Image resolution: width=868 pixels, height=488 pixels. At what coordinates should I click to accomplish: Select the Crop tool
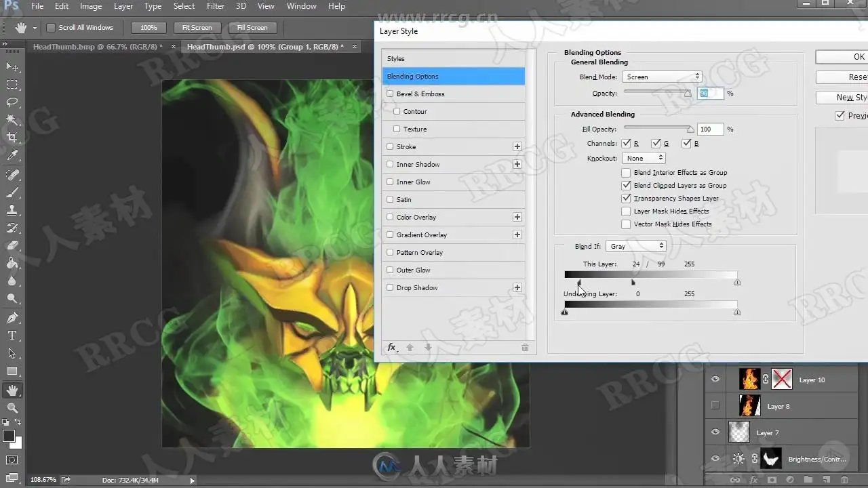[x=12, y=138]
